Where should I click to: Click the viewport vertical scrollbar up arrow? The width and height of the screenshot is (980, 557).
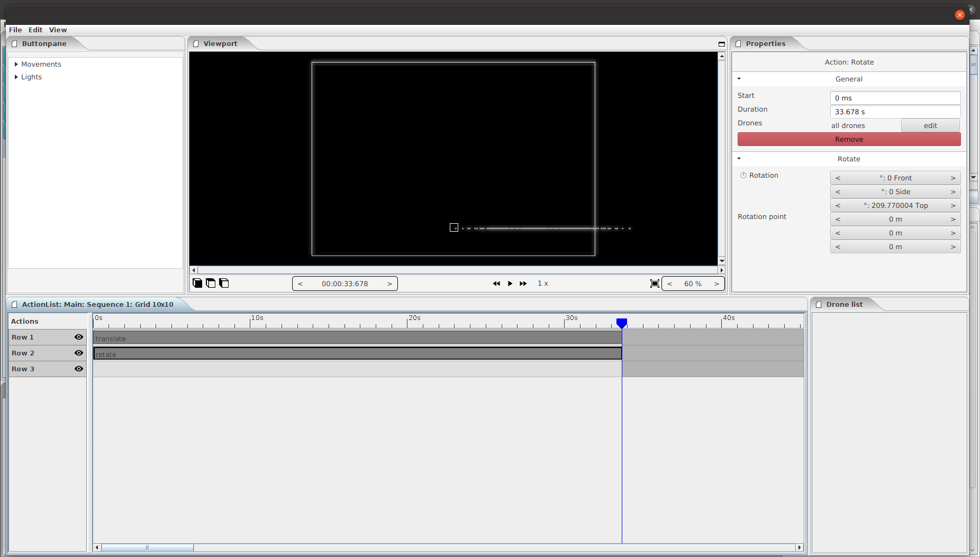[x=721, y=56]
